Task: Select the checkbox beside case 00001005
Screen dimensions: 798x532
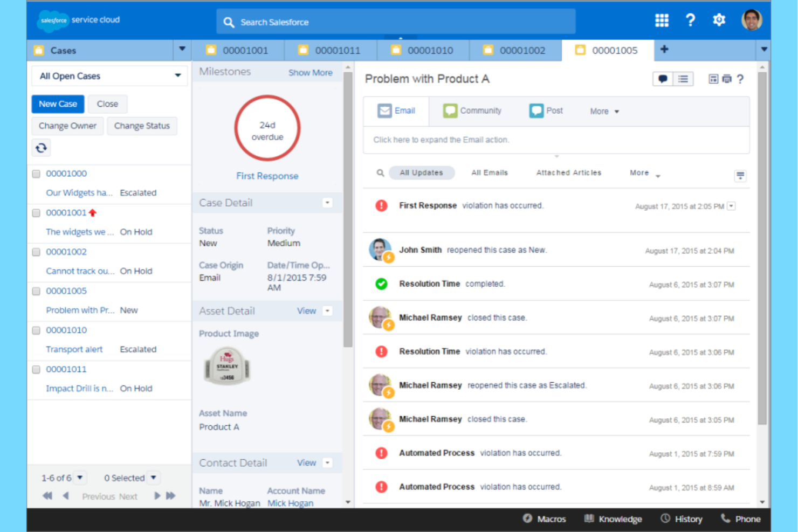Action: 36,291
